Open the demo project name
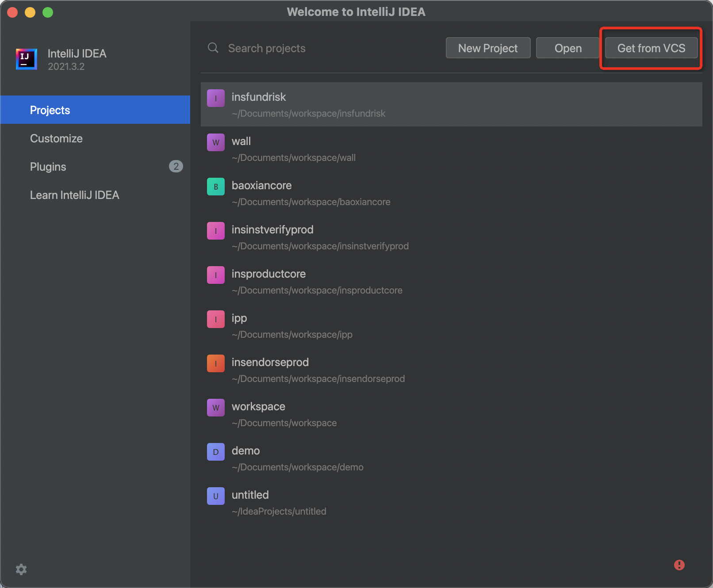Viewport: 713px width, 588px height. click(245, 451)
